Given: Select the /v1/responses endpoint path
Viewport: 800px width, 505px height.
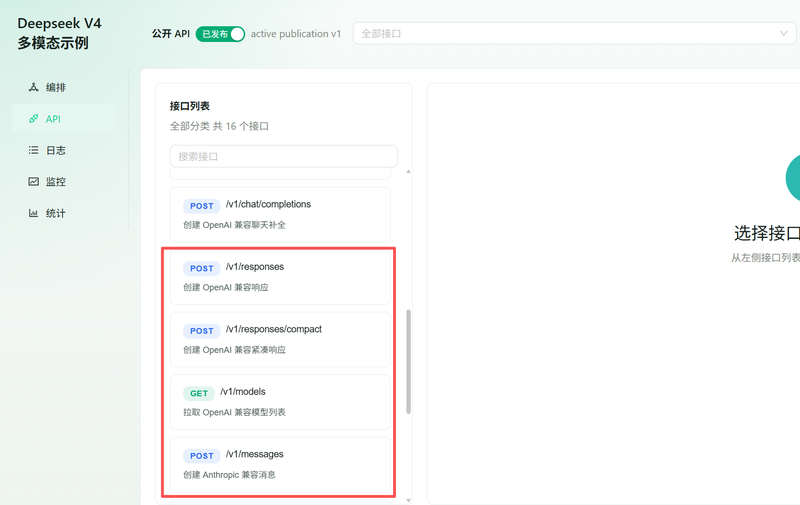Looking at the screenshot, I should click(255, 267).
